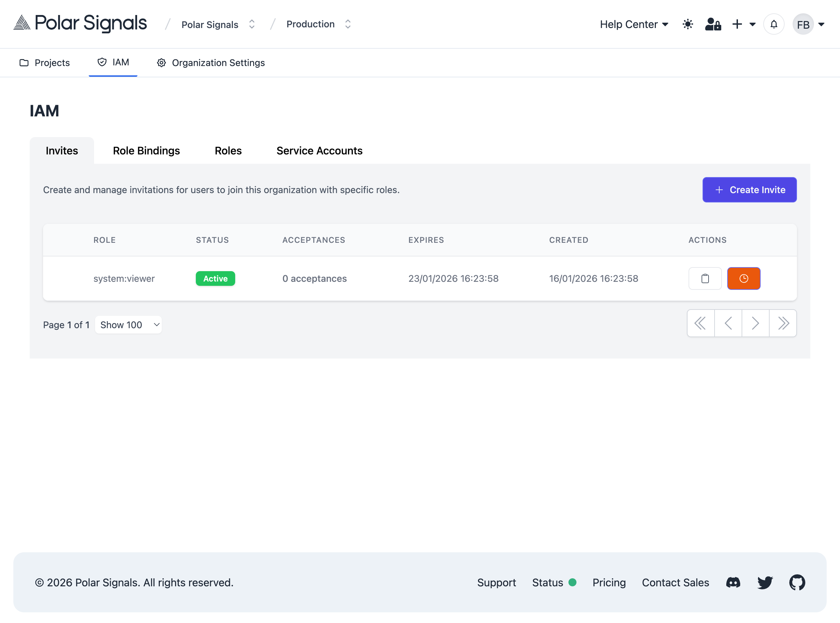The width and height of the screenshot is (840, 623).
Task: Open the notifications bell
Action: (x=773, y=24)
